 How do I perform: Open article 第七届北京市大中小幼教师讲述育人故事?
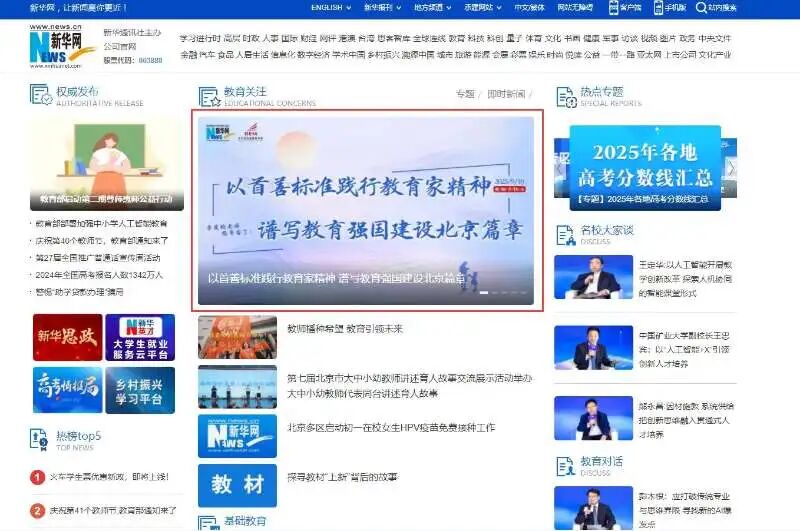click(x=409, y=386)
